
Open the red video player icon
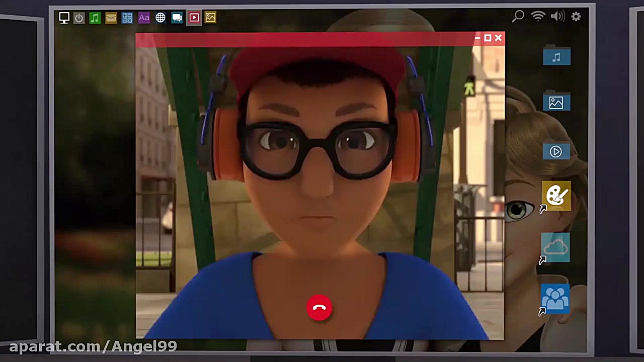tap(194, 18)
